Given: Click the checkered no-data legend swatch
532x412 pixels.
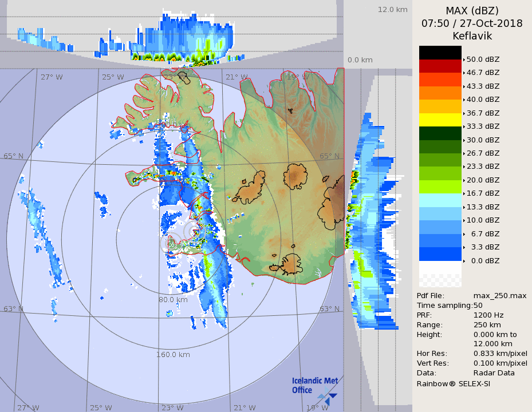Looking at the screenshot, I should tap(440, 280).
